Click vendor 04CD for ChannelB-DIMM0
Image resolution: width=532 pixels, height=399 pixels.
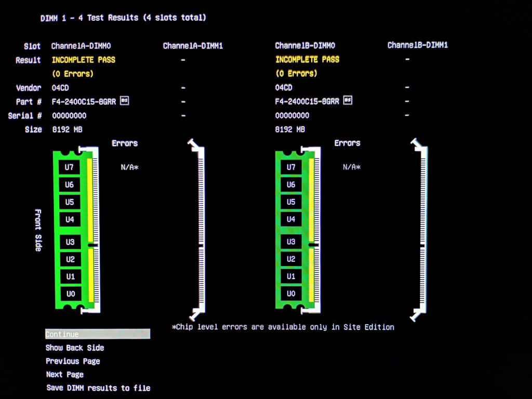coord(284,87)
